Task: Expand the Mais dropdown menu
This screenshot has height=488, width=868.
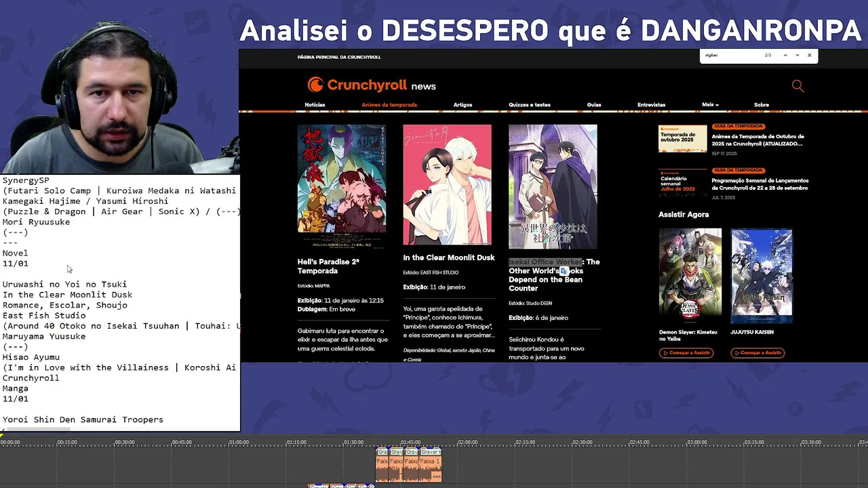Action: (710, 104)
